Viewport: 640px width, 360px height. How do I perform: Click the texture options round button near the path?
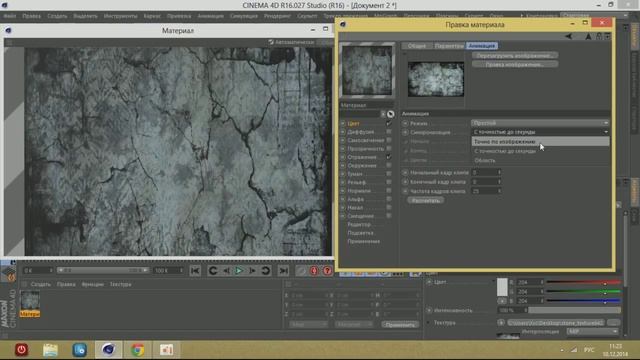[501, 322]
